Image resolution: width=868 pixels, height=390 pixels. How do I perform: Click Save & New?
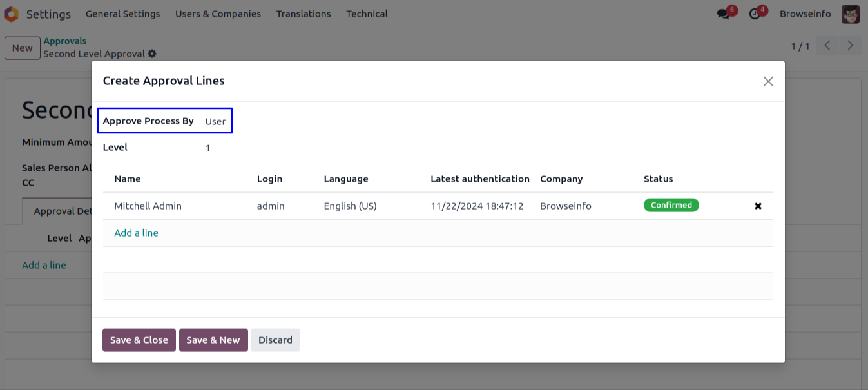tap(213, 340)
